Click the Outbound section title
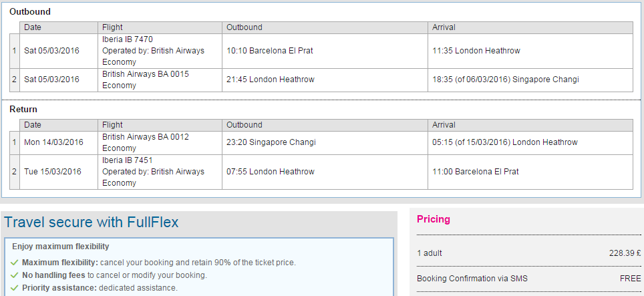Image resolution: width=644 pixels, height=296 pixels. (x=30, y=11)
